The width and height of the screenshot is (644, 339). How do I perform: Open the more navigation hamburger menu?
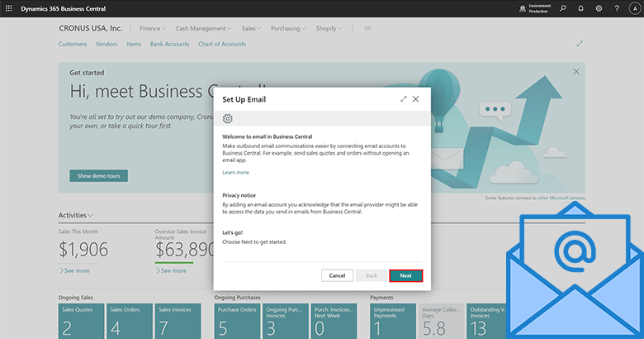click(x=367, y=28)
